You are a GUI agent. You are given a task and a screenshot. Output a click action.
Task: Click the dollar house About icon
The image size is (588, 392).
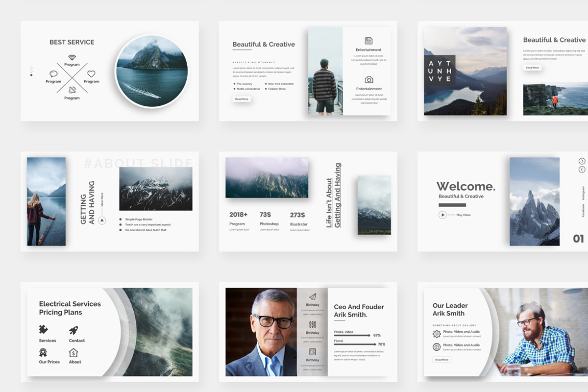click(73, 352)
